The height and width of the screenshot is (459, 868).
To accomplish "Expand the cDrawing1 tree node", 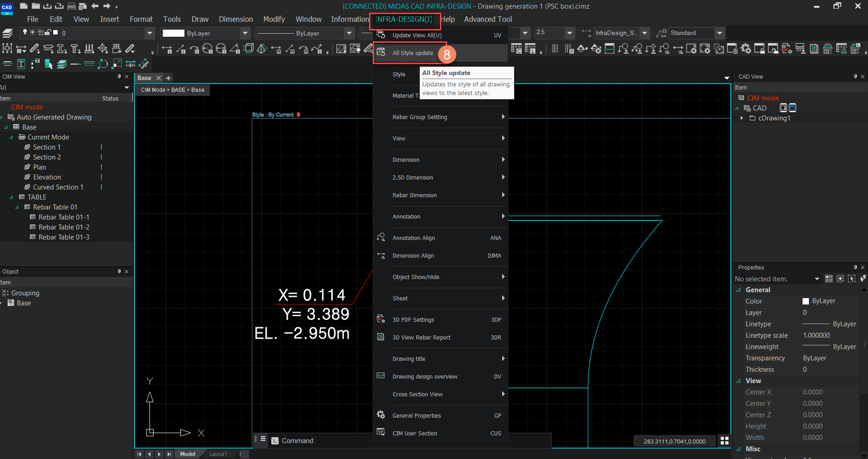I will pos(742,118).
